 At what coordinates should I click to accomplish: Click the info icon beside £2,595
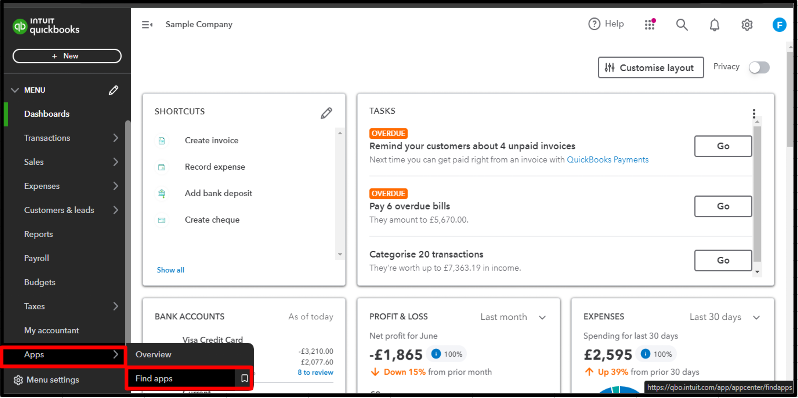[646, 354]
